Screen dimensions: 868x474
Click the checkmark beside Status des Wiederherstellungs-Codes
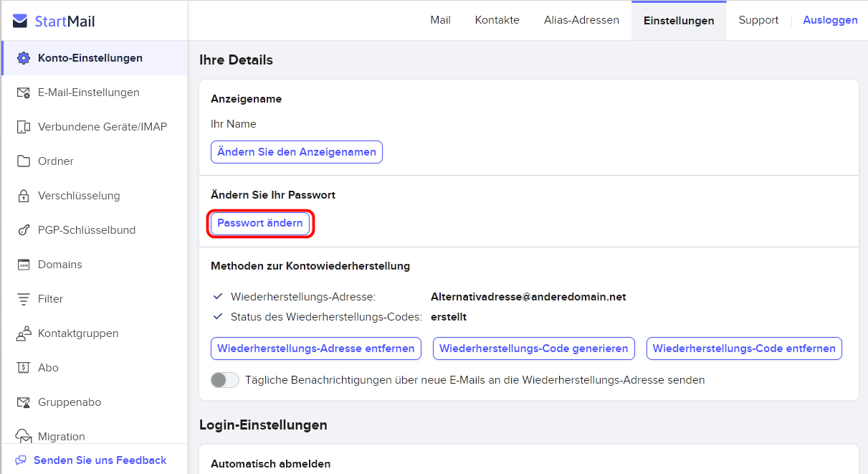[x=219, y=317]
